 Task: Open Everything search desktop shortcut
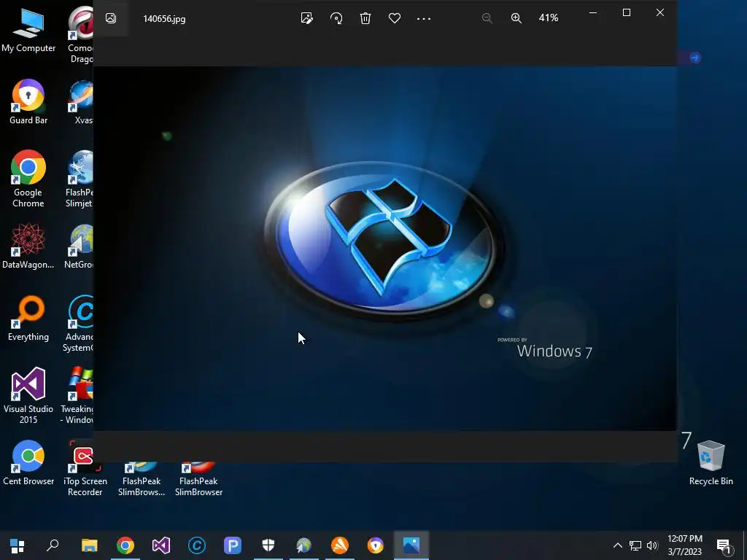coord(28,318)
